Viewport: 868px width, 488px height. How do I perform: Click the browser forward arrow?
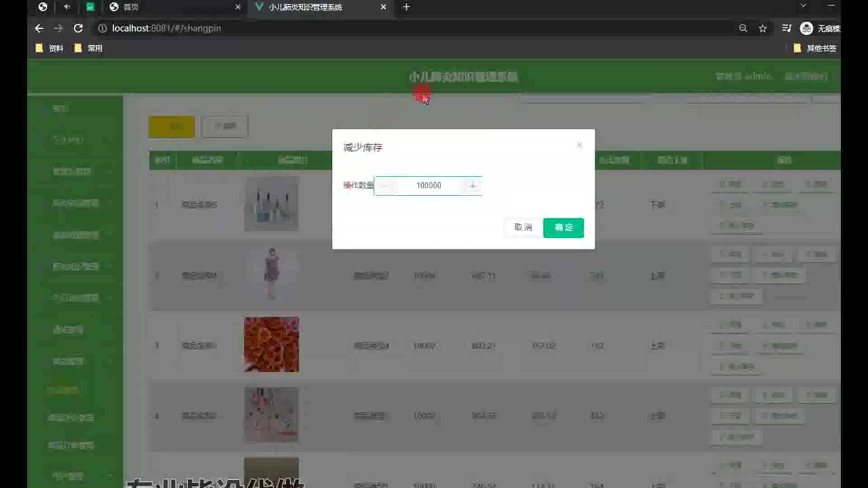coord(59,28)
